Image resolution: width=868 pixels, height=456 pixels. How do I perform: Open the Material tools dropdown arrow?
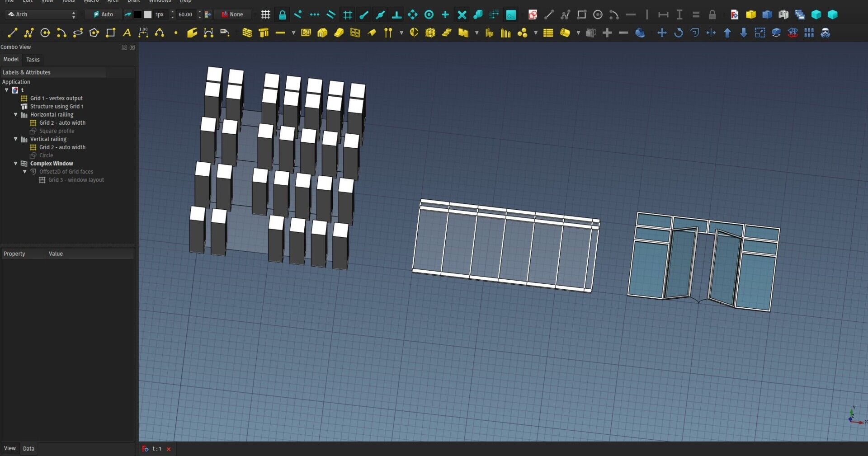536,33
